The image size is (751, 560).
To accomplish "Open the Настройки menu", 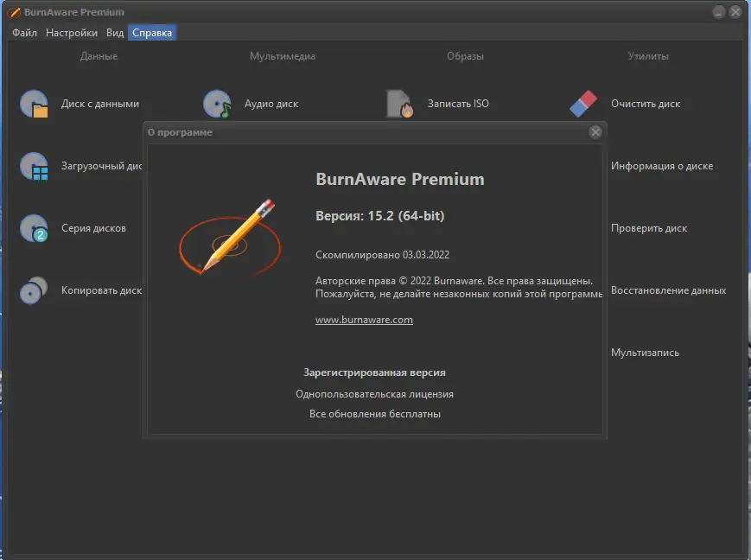I will tap(72, 33).
